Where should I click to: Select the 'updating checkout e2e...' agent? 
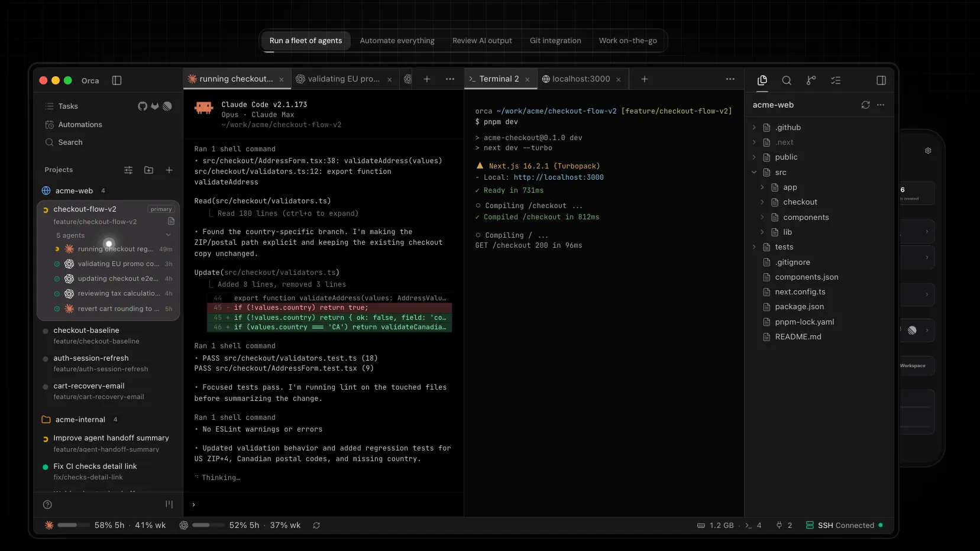click(113, 279)
